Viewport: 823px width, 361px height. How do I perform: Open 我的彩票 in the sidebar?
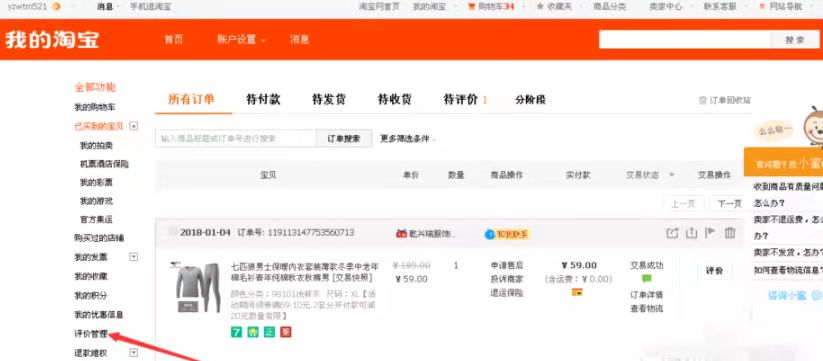(x=96, y=183)
